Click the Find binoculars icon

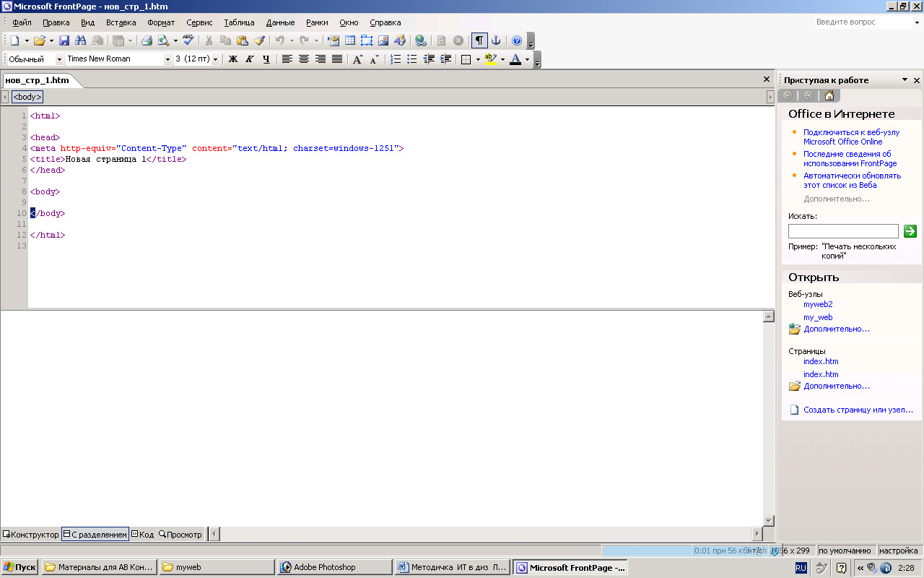[81, 41]
